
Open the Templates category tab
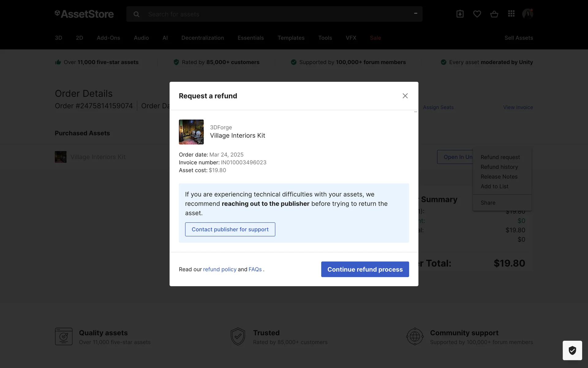point(291,38)
